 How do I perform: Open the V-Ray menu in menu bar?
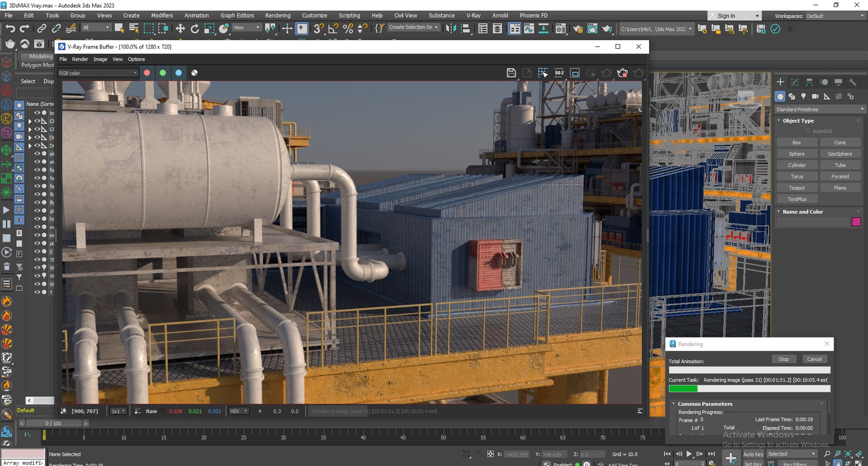click(473, 15)
